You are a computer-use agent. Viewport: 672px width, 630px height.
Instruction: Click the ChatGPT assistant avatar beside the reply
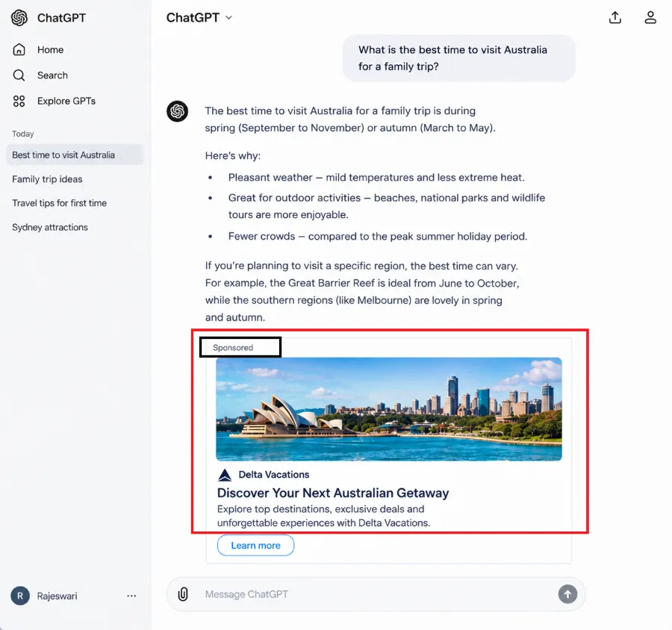pyautogui.click(x=178, y=111)
